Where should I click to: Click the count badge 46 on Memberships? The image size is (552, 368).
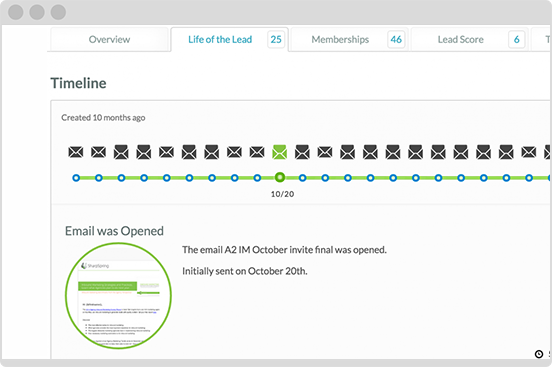pos(396,39)
